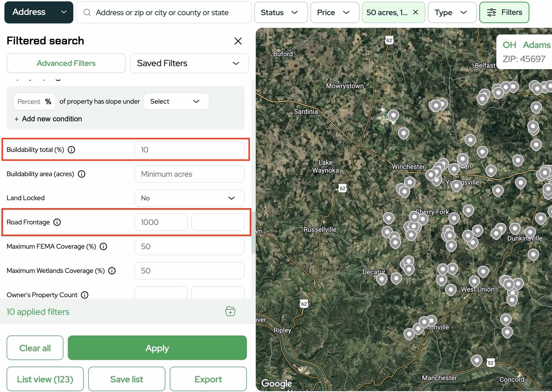Click the Maximum Wetlands Coverage info icon
Screen dimensions: 552x392
[112, 271]
